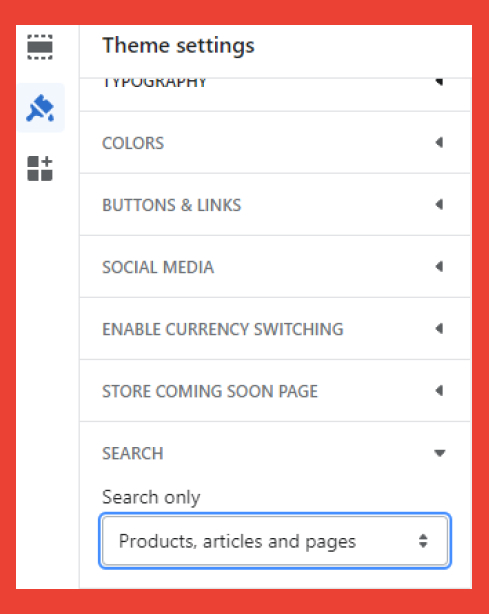Expand the Colors section arrow
The width and height of the screenshot is (489, 614).
(x=439, y=143)
